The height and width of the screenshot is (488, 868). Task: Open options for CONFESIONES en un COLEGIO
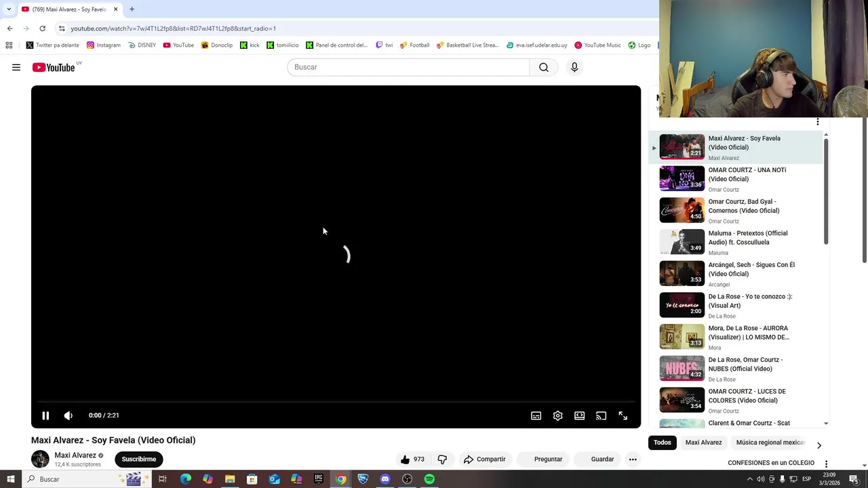[826, 464]
